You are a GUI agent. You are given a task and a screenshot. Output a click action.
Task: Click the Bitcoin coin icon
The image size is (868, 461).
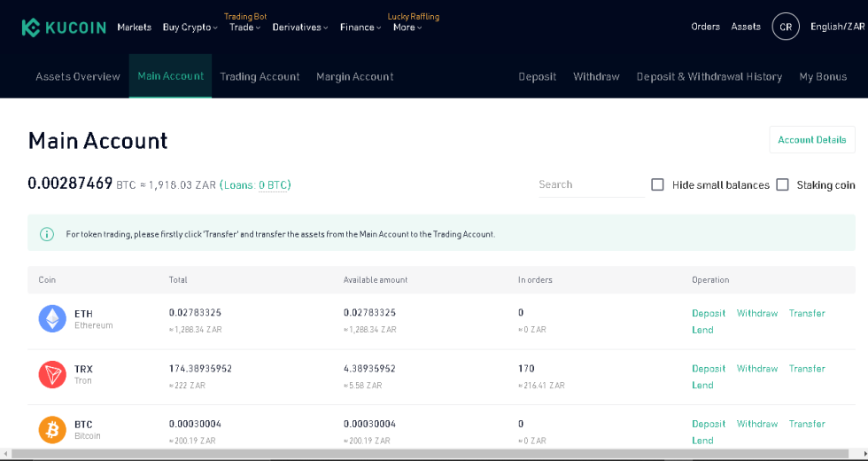52,429
